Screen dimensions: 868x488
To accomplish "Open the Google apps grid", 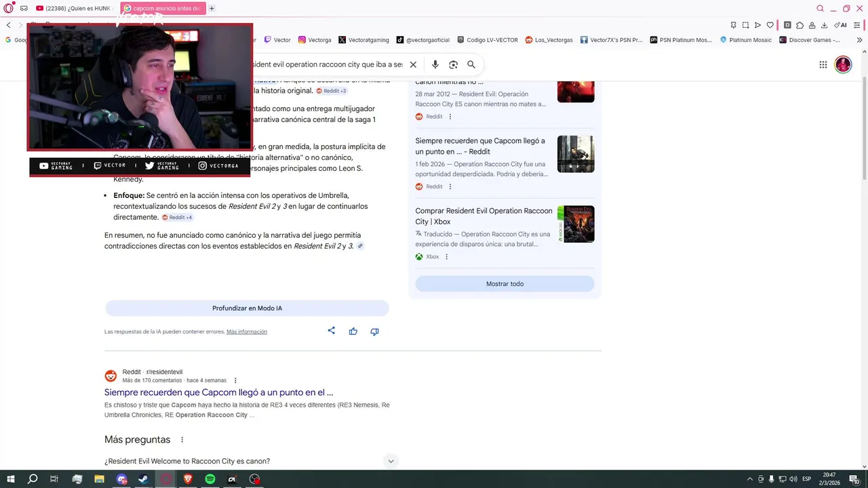I will tap(823, 64).
